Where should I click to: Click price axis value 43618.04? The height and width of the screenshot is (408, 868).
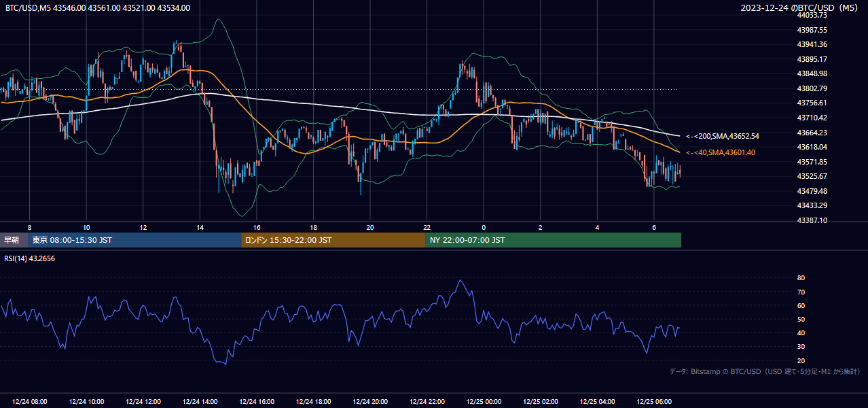point(812,147)
